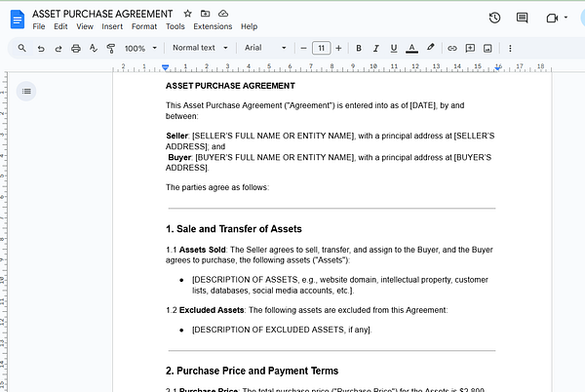Open version history clock icon

pos(494,18)
